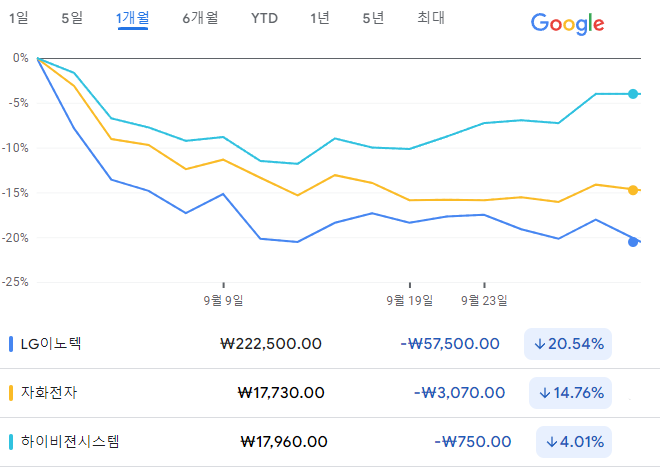
Task: Select the 1개월 tab
Action: tap(132, 18)
